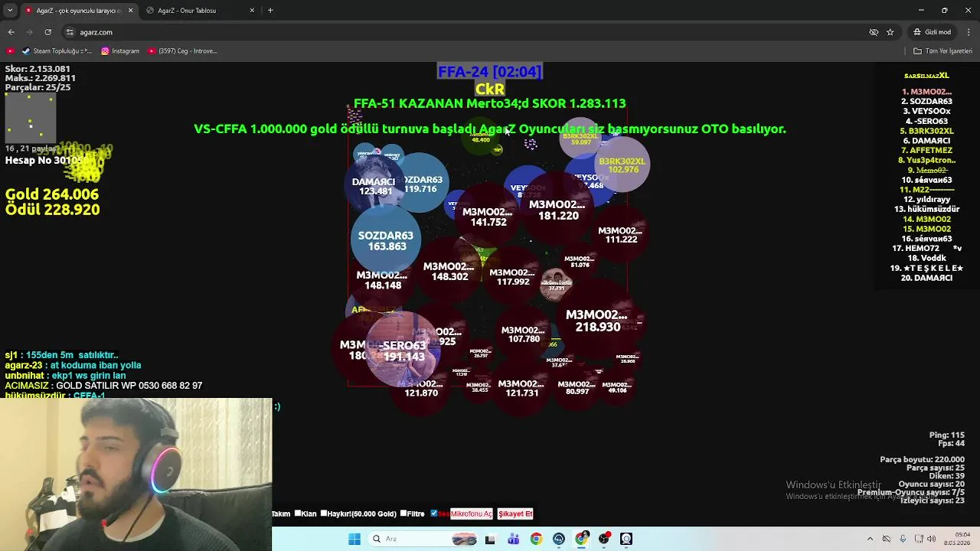The height and width of the screenshot is (551, 980).
Task: Open the first YouTube bookmark icon
Action: pos(10,51)
